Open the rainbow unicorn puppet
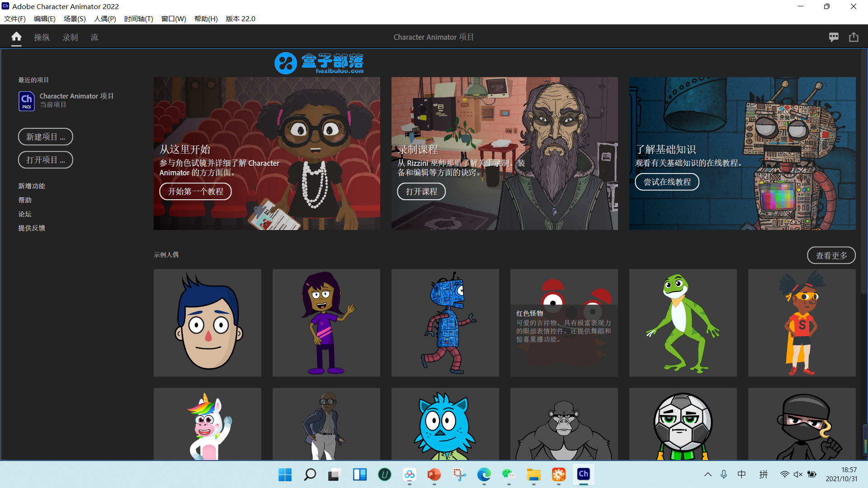This screenshot has width=868, height=488. (208, 424)
